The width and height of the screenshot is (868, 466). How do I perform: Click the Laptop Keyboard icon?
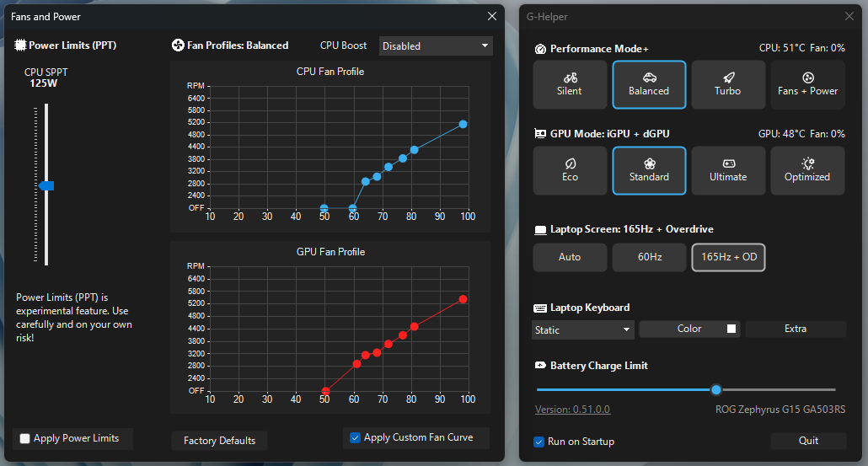540,308
